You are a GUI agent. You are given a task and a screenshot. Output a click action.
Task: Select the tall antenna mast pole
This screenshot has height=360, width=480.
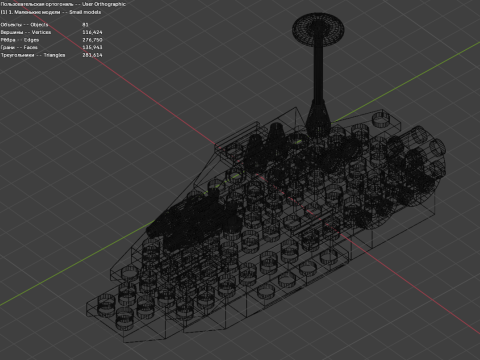(318, 73)
